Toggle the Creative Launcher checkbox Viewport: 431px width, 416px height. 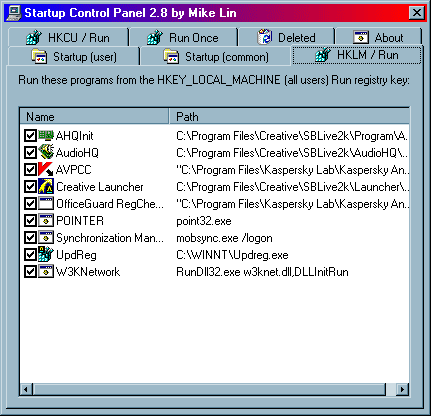click(30, 186)
